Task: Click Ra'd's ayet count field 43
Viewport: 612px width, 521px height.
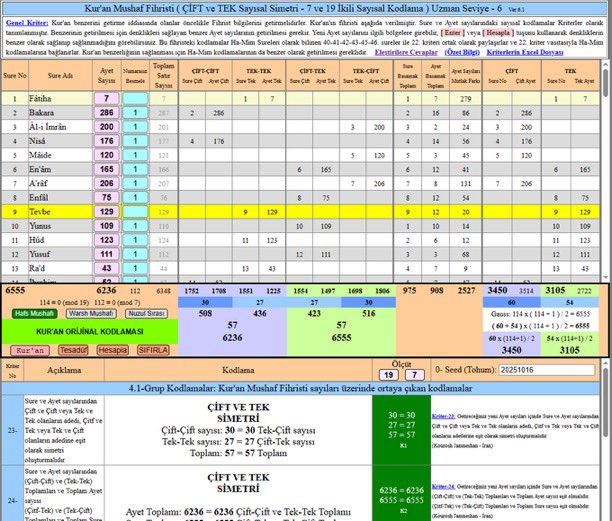Action: tap(107, 268)
